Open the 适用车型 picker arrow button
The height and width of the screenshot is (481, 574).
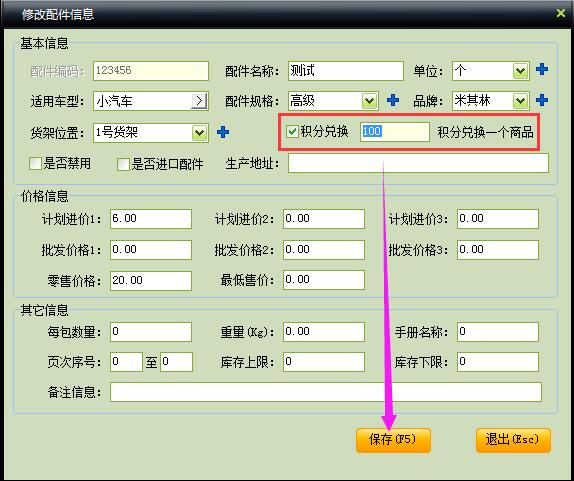(x=199, y=101)
